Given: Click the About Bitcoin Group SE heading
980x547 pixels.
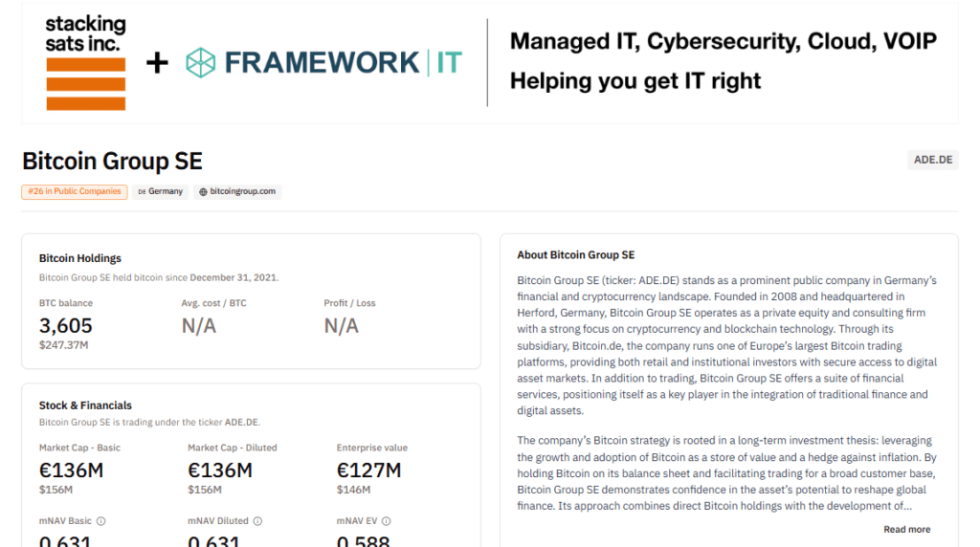Looking at the screenshot, I should tap(575, 255).
